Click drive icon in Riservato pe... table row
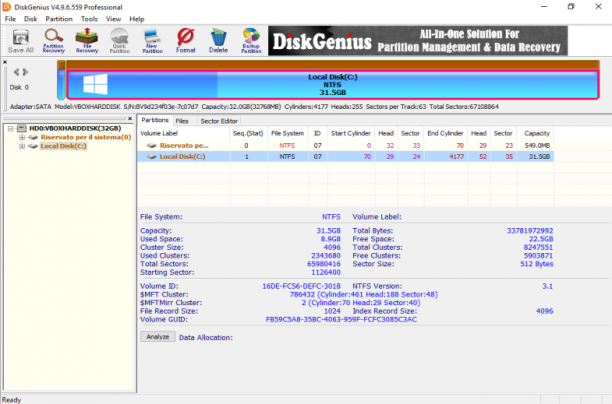612x404 pixels. tap(152, 146)
